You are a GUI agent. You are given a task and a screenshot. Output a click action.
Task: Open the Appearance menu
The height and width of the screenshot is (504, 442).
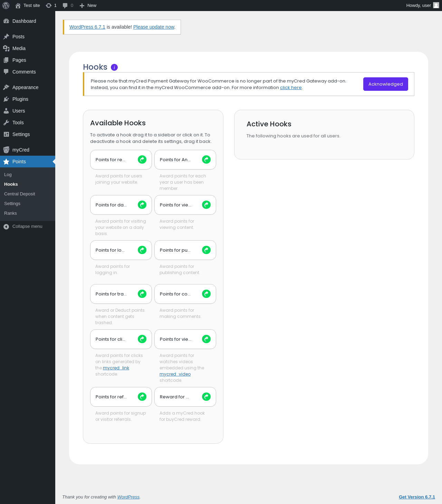pyautogui.click(x=28, y=87)
